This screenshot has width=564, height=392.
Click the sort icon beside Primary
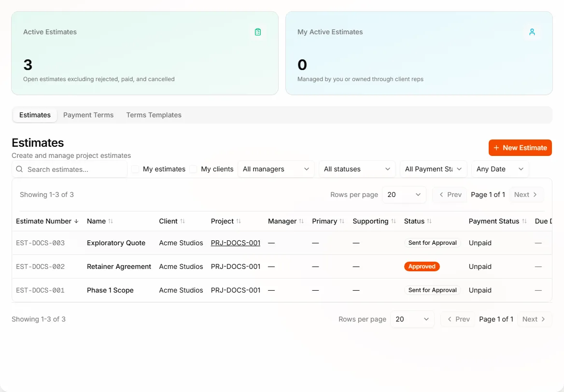click(342, 221)
